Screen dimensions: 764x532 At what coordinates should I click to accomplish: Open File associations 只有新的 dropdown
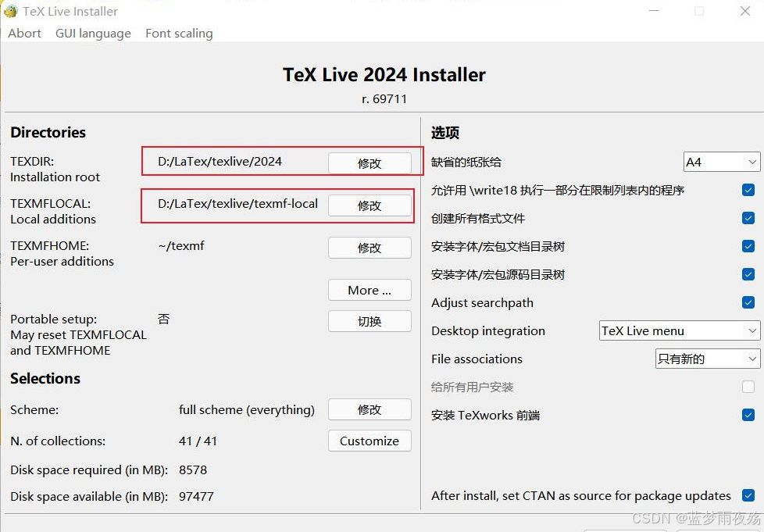[708, 359]
